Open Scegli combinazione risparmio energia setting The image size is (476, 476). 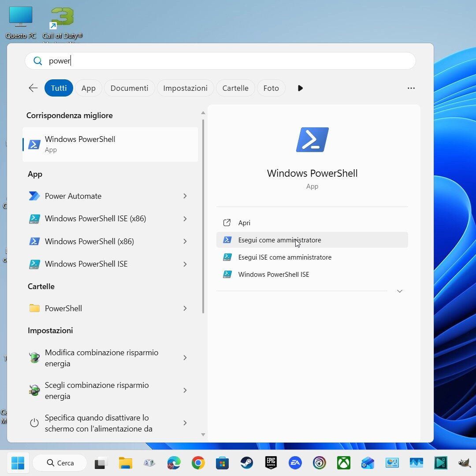pos(110,390)
